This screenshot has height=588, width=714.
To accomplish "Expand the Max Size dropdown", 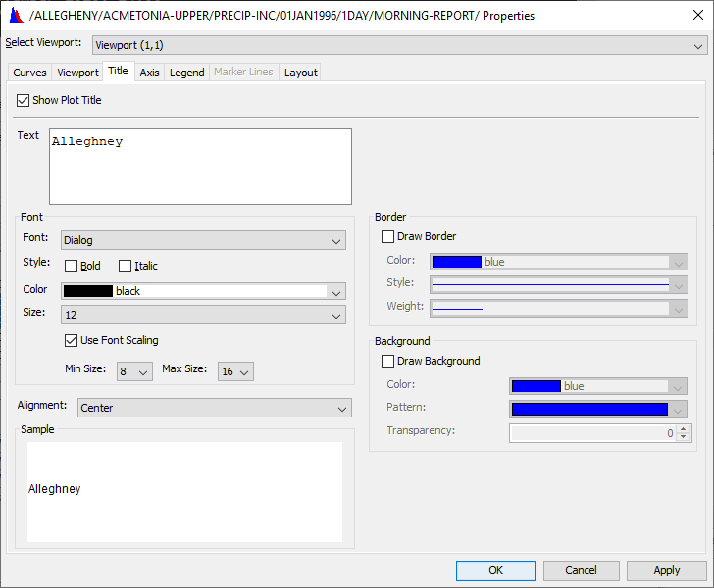I will (x=235, y=371).
